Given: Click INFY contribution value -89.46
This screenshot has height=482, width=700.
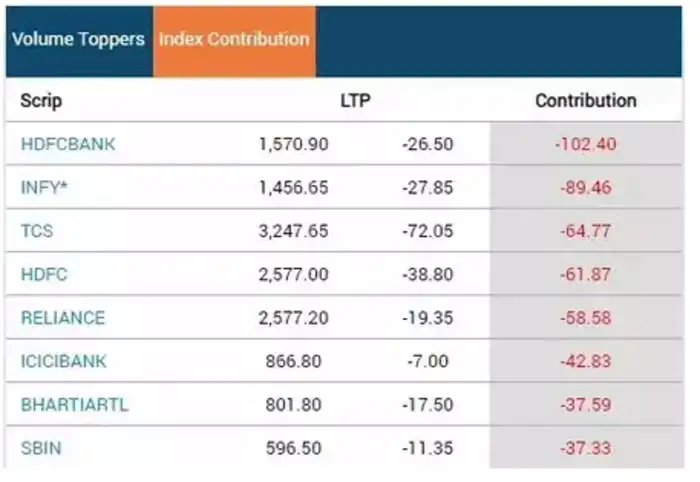Looking at the screenshot, I should click(x=587, y=188).
